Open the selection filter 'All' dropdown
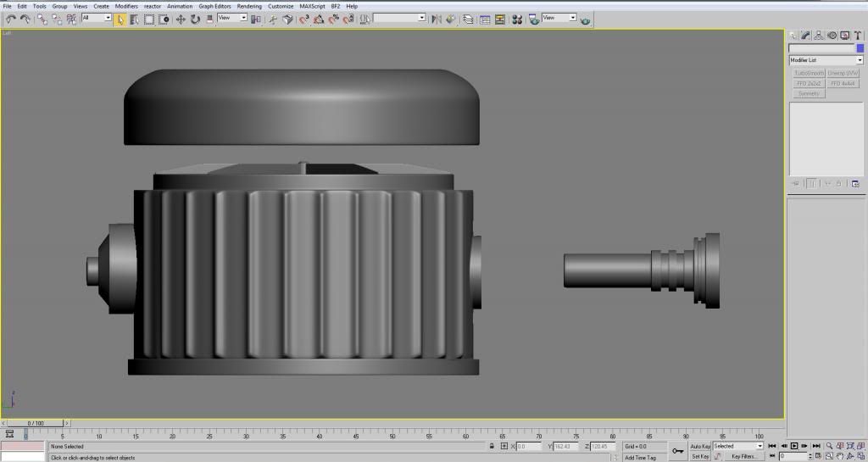Image resolution: width=868 pixels, height=462 pixels. (x=97, y=18)
